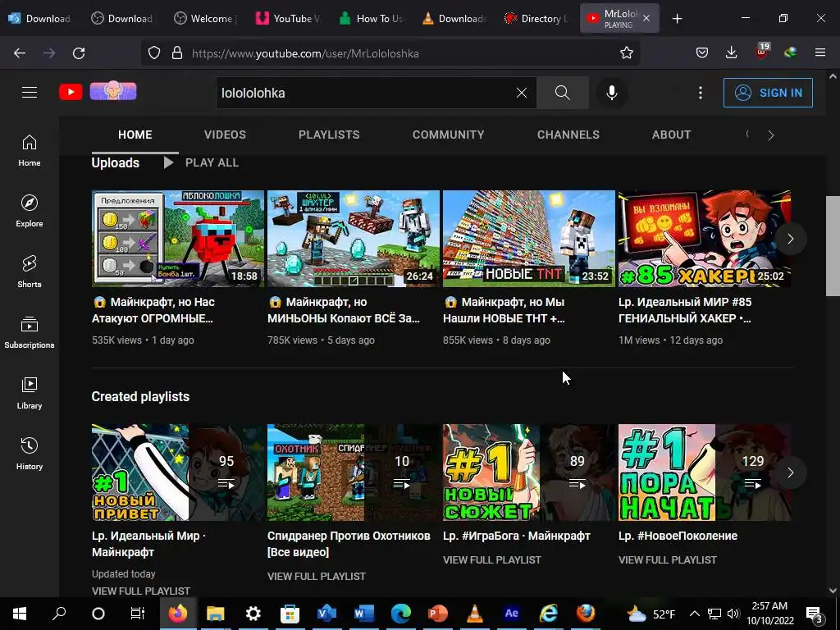This screenshot has width=840, height=630.
Task: Open the 26:24 МИНЬОНЫ video thumbnail
Action: (x=353, y=239)
